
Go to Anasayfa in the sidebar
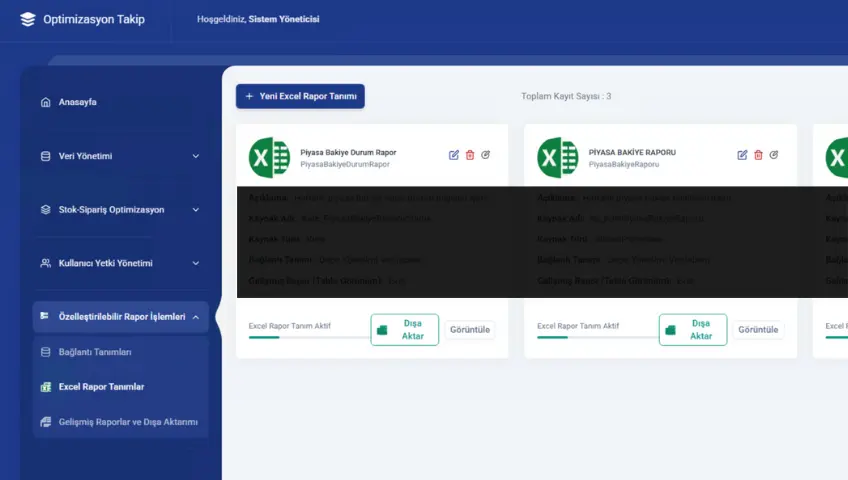click(78, 102)
